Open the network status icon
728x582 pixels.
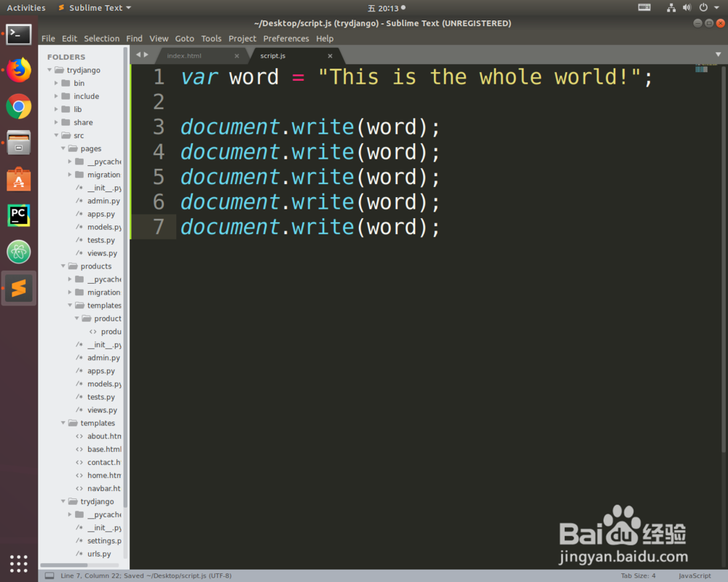click(x=671, y=7)
